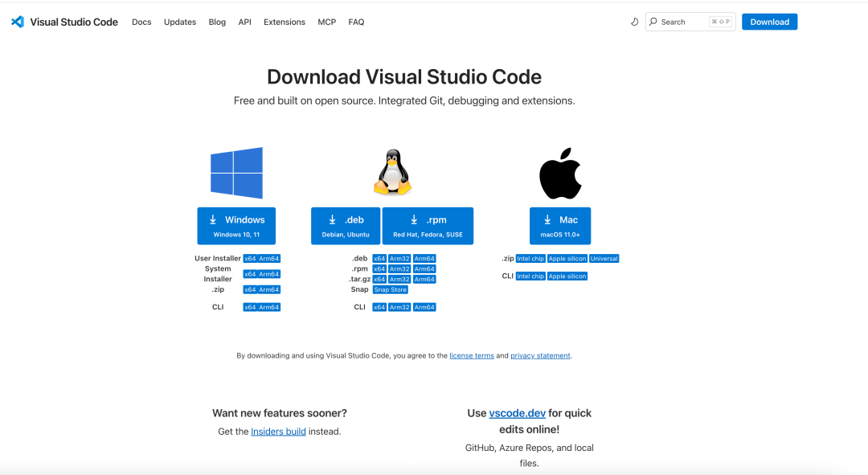Go to the Extensions page
Image resolution: width=868 pixels, height=475 pixels.
tap(285, 22)
